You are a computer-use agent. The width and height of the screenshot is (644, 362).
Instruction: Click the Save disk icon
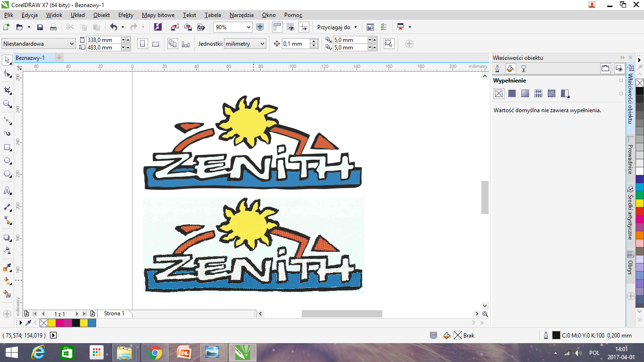pyautogui.click(x=40, y=27)
